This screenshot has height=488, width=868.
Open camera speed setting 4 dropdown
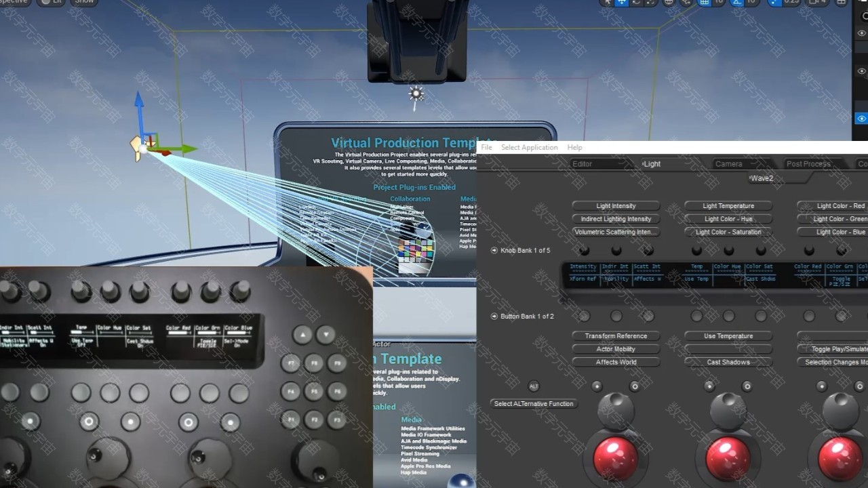(x=816, y=2)
